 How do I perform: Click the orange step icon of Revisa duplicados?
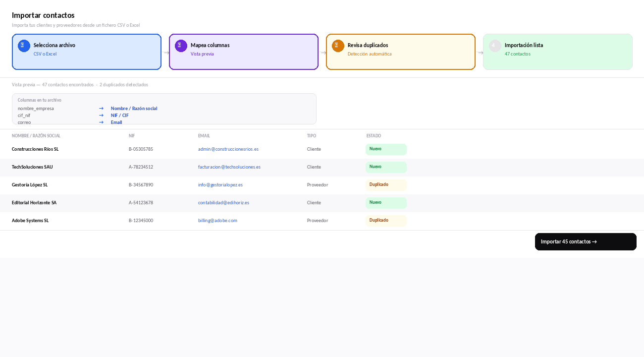coord(338,46)
